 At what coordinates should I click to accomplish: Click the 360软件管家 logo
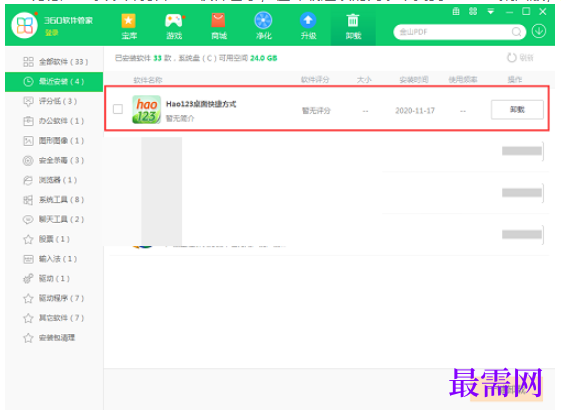24,25
